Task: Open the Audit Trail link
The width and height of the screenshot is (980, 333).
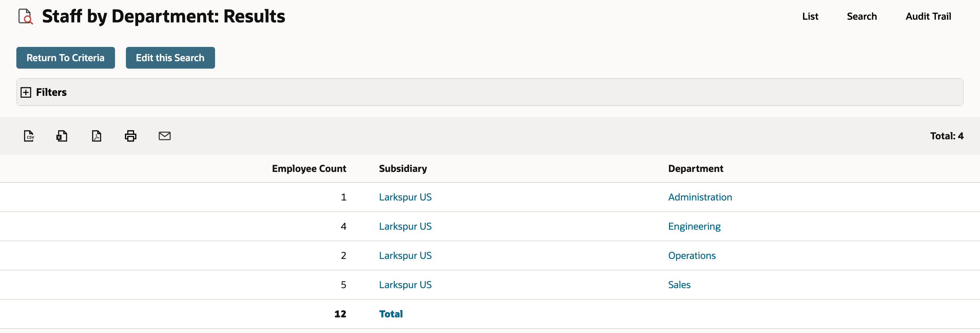Action: coord(928,16)
